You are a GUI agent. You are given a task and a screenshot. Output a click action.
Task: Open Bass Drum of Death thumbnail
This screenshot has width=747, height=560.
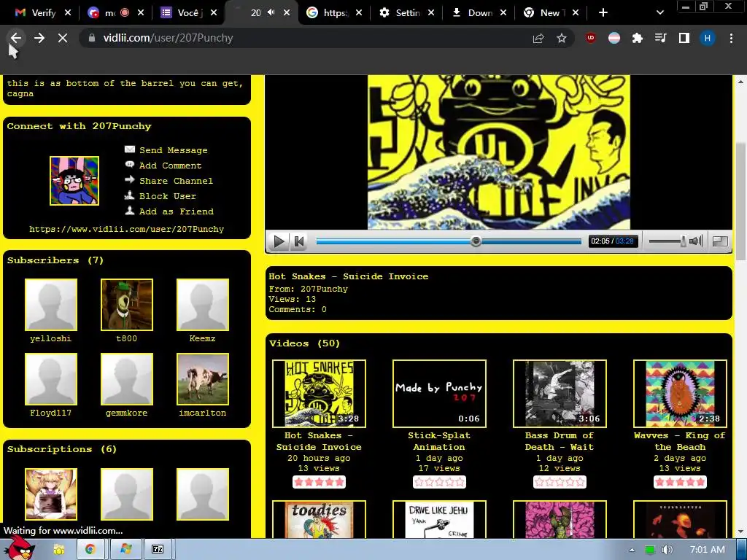pos(560,394)
